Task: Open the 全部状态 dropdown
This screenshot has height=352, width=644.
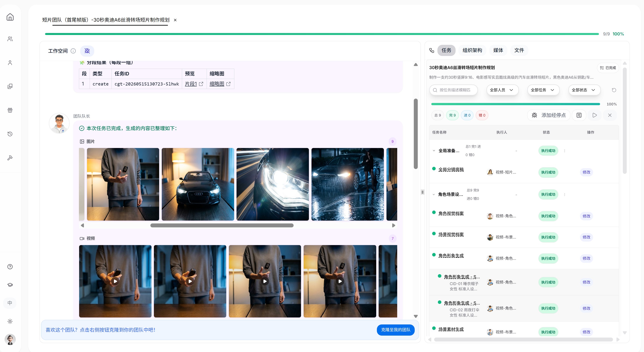Action: [x=584, y=90]
